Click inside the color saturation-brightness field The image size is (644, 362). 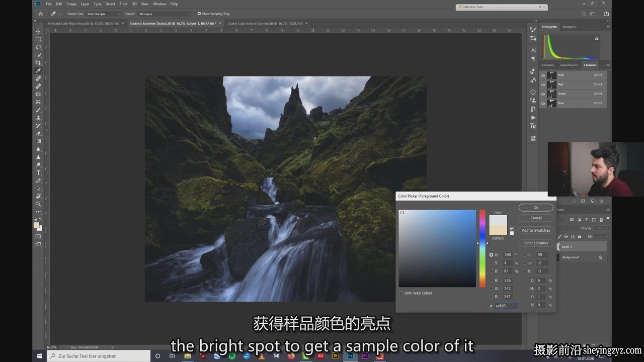(437, 248)
